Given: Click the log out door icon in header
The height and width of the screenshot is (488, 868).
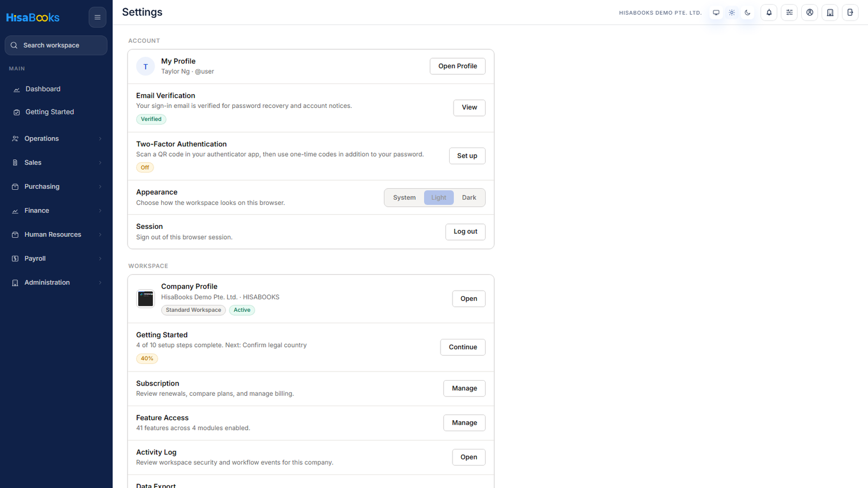Looking at the screenshot, I should 850,12.
